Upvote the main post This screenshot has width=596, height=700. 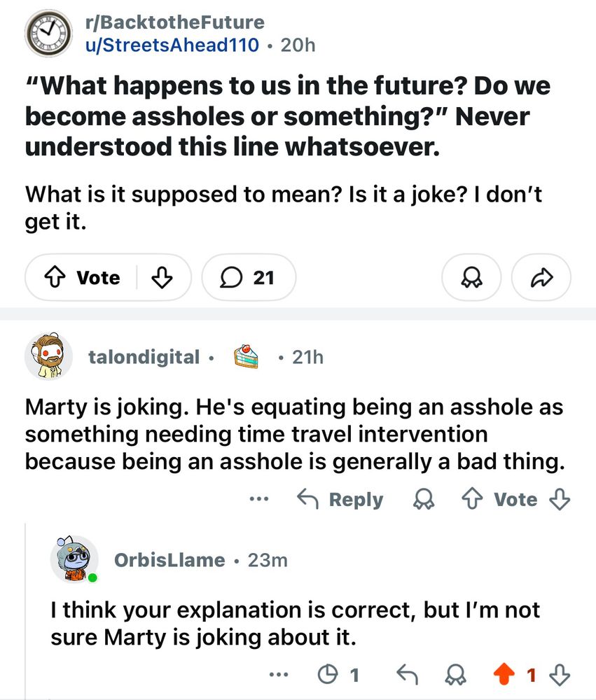point(55,278)
